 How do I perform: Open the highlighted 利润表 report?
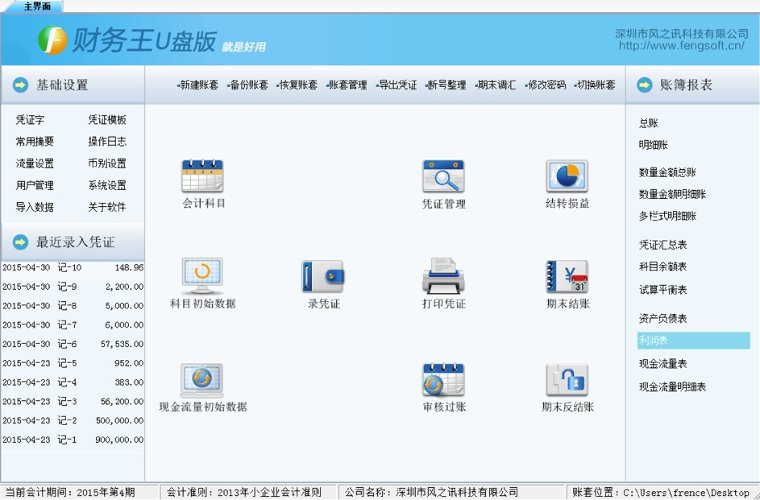694,340
